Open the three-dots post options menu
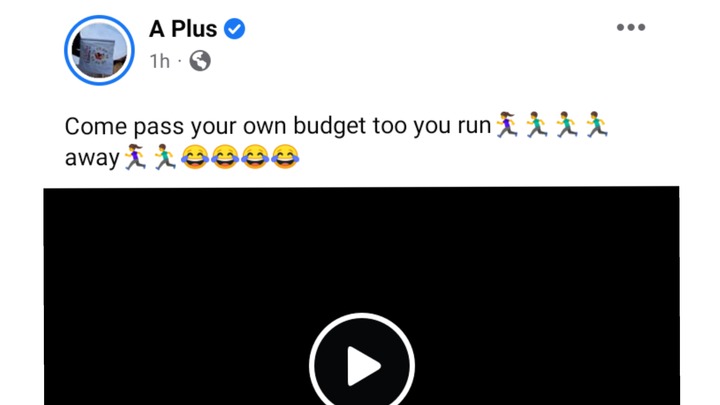 click(x=631, y=28)
